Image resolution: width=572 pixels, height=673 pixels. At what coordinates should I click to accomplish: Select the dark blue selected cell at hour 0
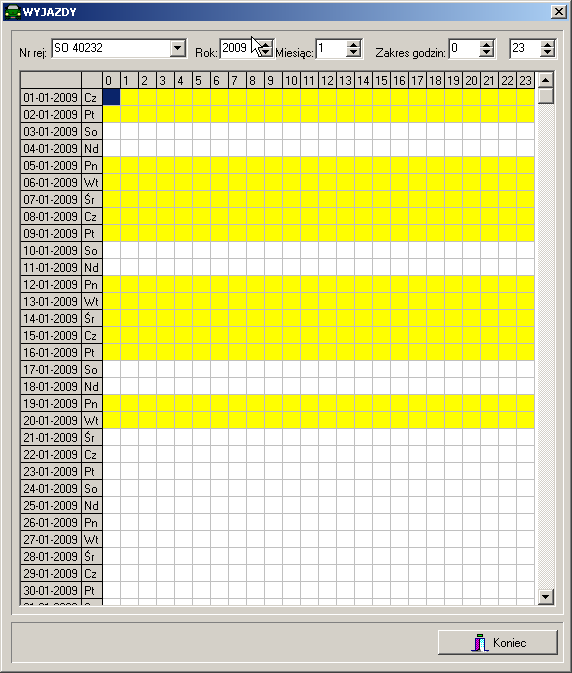(x=112, y=97)
